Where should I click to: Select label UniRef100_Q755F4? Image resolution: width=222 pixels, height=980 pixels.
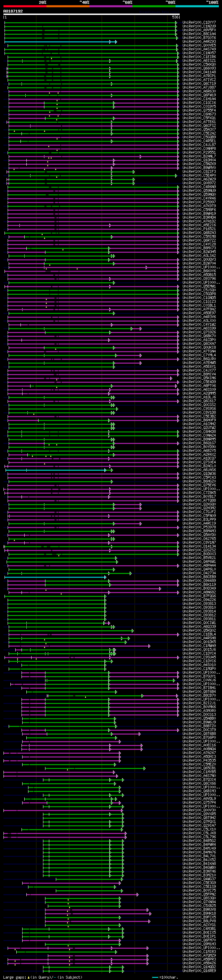tap(199, 110)
